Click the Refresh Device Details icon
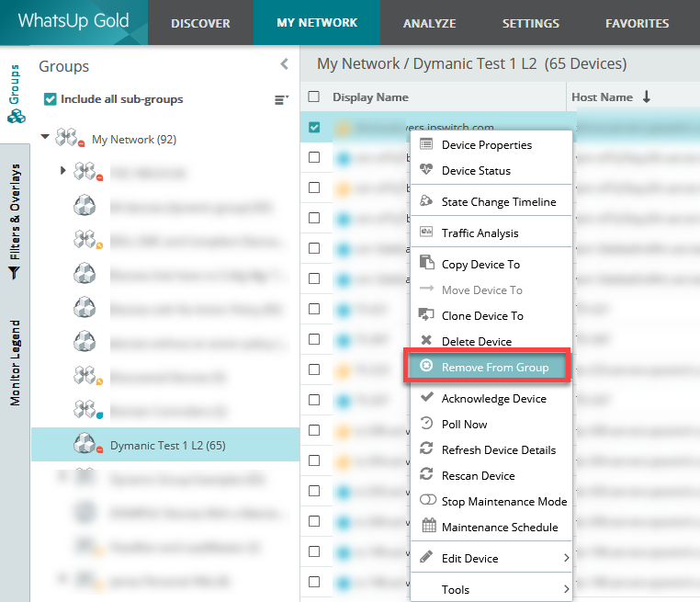Image resolution: width=700 pixels, height=602 pixels. [x=426, y=448]
